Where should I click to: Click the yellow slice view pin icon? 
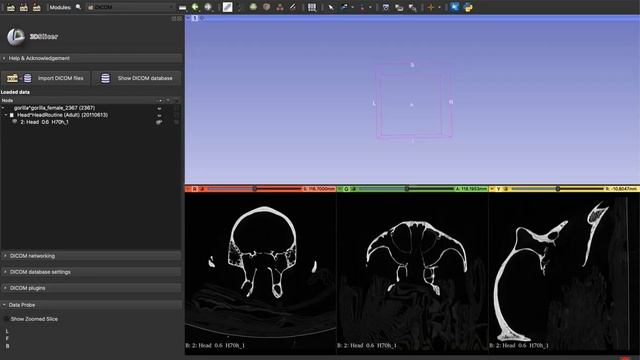[x=492, y=189]
